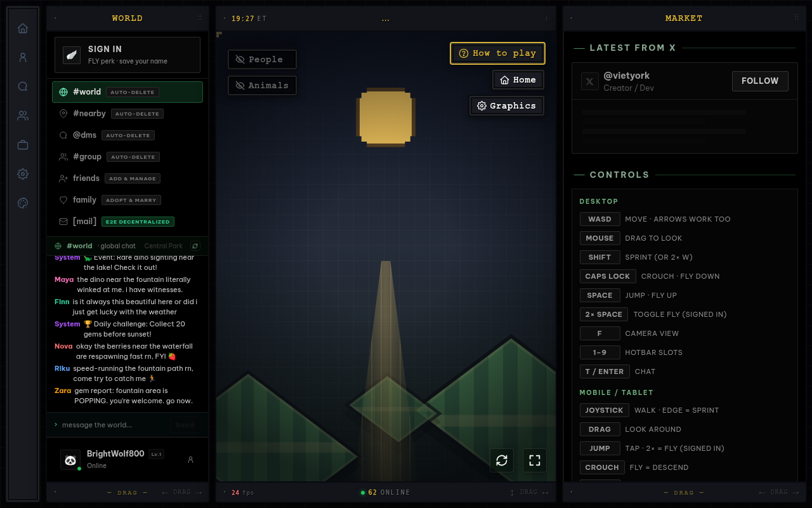Open the palette theme icon in the left sidebar
Screen dimensions: 812x508
point(23,203)
